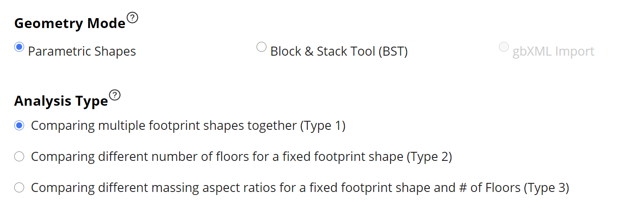Open the Geometry Mode help tooltip icon
This screenshot has width=644, height=220.
click(x=133, y=18)
